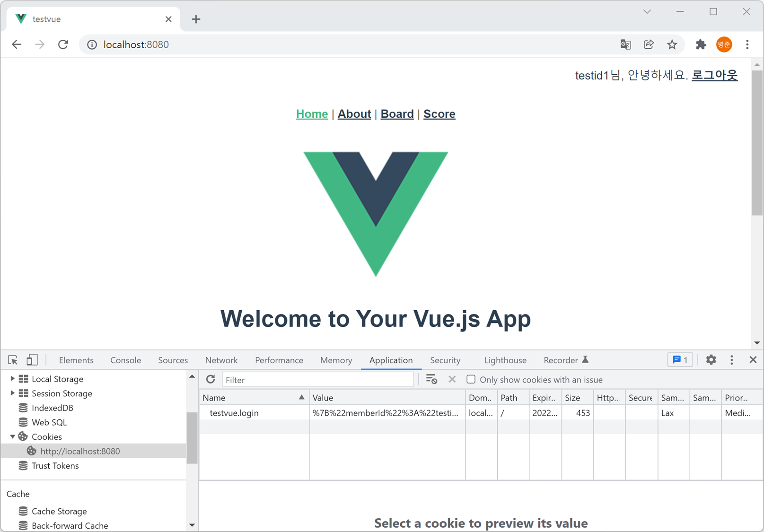Clear all cookies icon
Image resolution: width=764 pixels, height=532 pixels.
431,379
